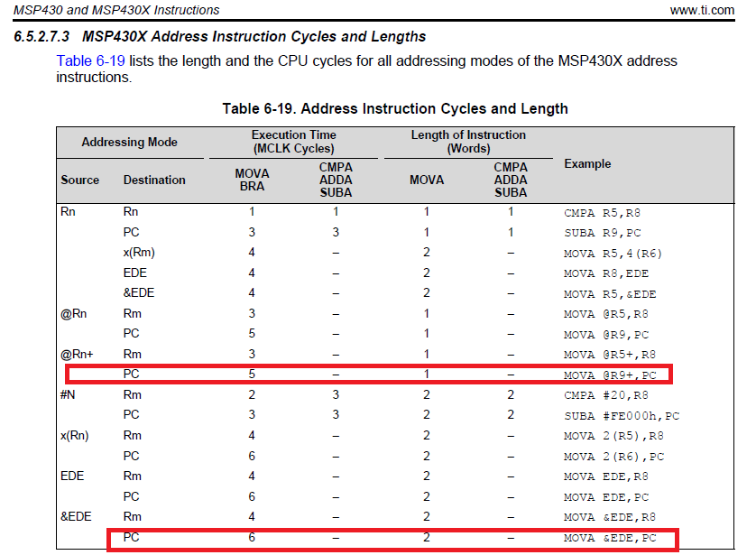The height and width of the screenshot is (555, 756).
Task: Click the #N source cell
Action: [x=68, y=395]
